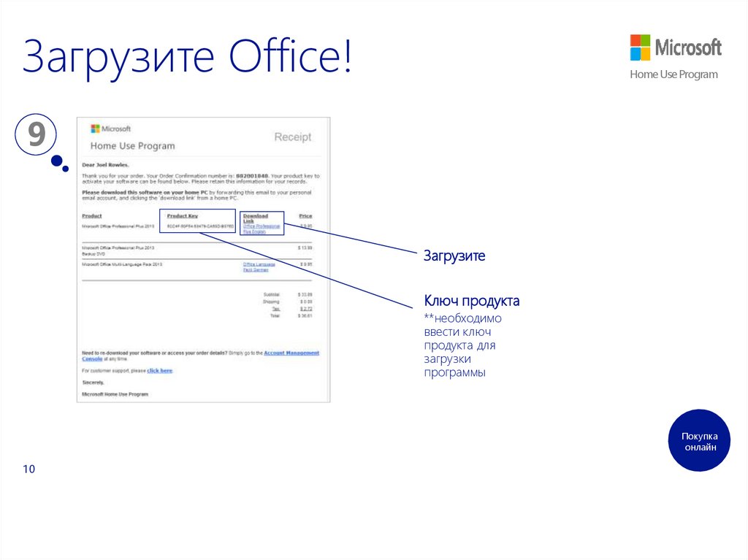This screenshot has width=748, height=560.
Task: Click the blue Покупка онлайн circular badge
Action: pos(700,440)
